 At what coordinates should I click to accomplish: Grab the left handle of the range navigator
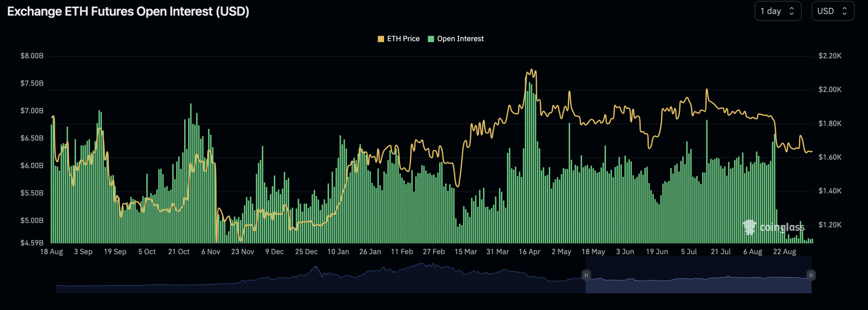[x=586, y=275]
